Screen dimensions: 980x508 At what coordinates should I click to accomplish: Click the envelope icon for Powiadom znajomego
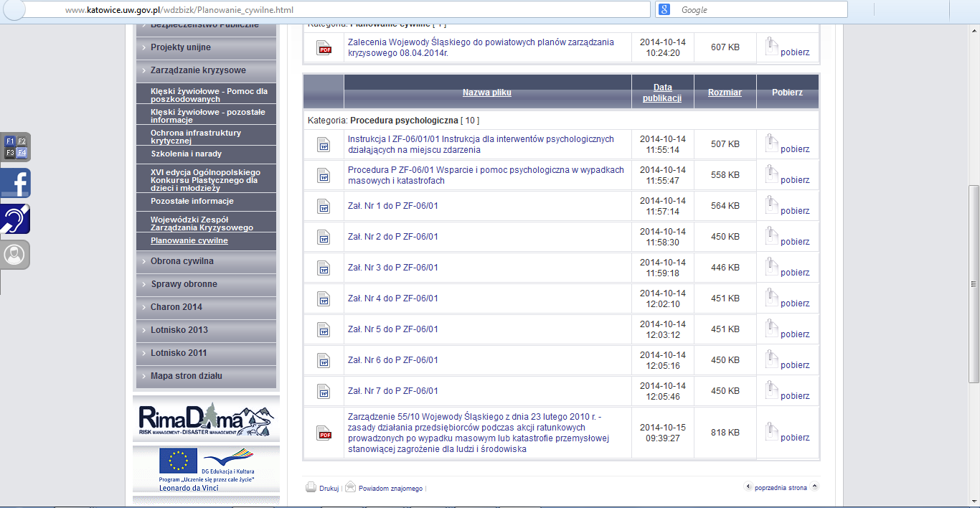coord(350,487)
